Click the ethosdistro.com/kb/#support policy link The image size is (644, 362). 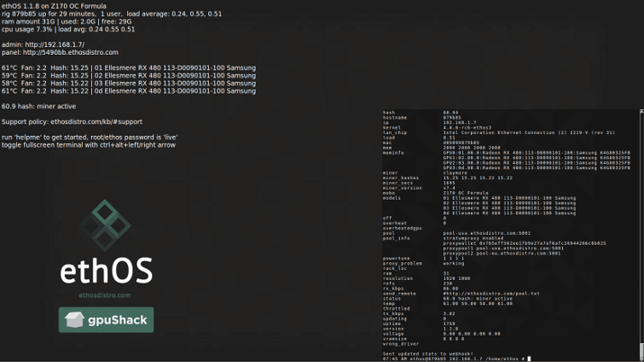point(96,121)
